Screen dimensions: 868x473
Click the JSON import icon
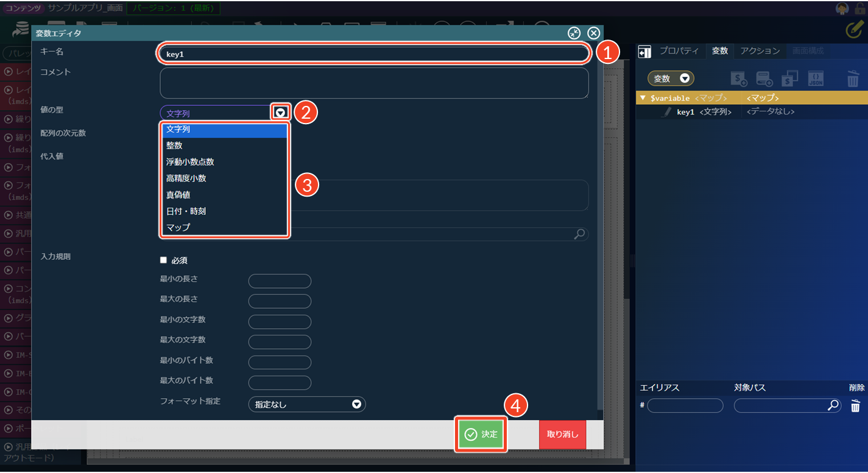(816, 78)
